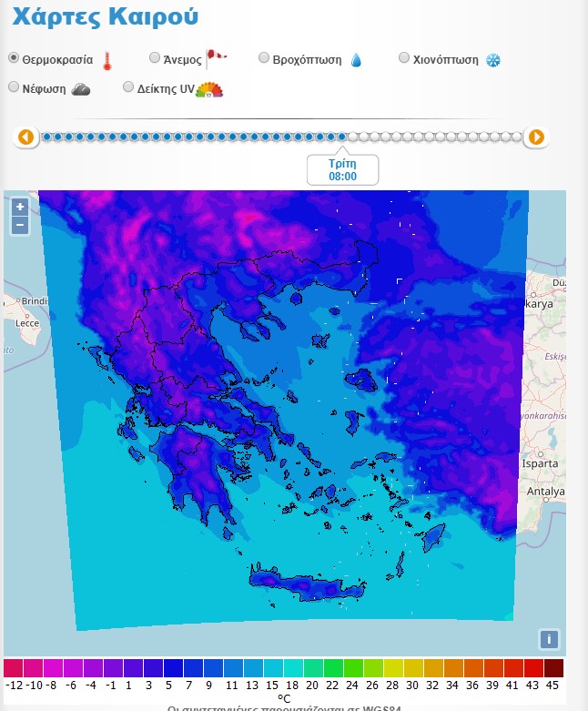Zoom out of the map
The image size is (588, 711).
[20, 226]
